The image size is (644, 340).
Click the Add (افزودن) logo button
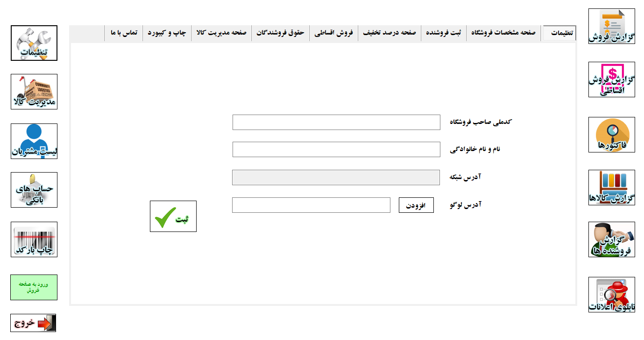tap(416, 205)
